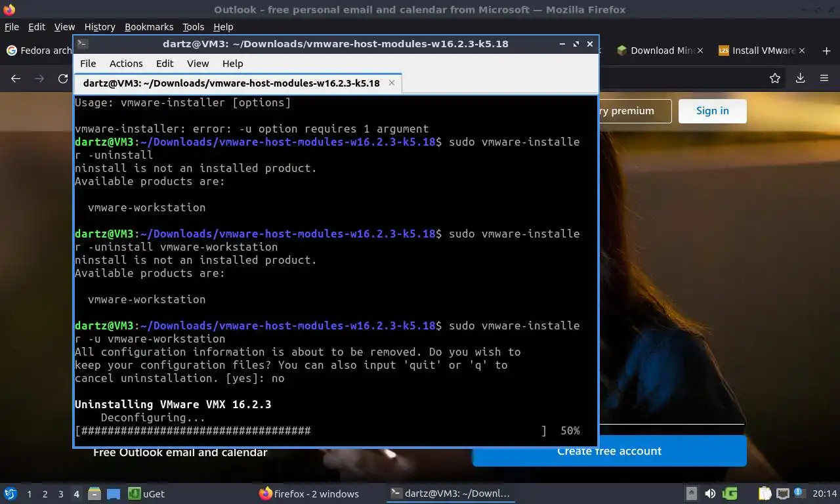The width and height of the screenshot is (840, 504).
Task: Bookmark this page with the star
Action: coord(775,78)
